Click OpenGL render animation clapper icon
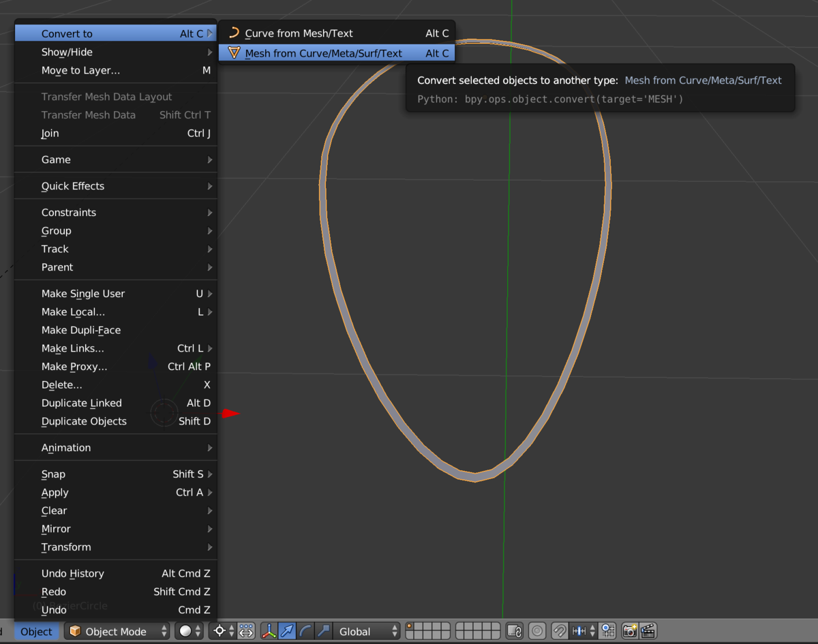This screenshot has width=818, height=644. [x=648, y=632]
